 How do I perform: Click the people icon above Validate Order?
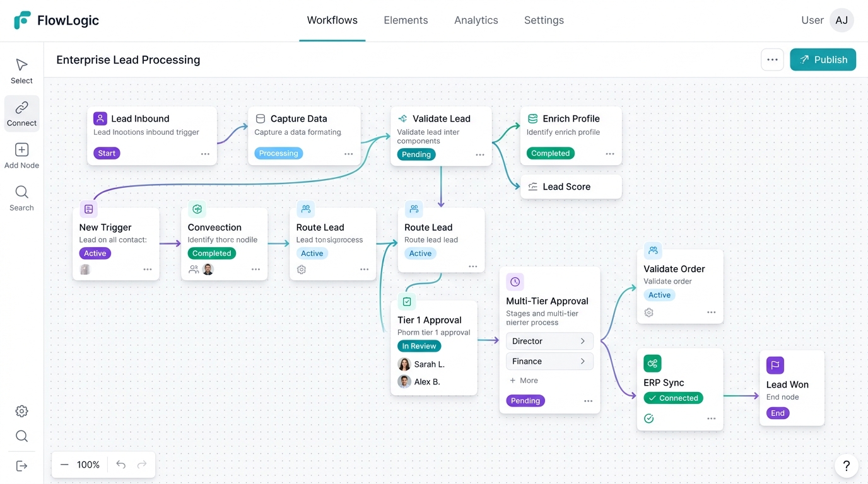(653, 250)
